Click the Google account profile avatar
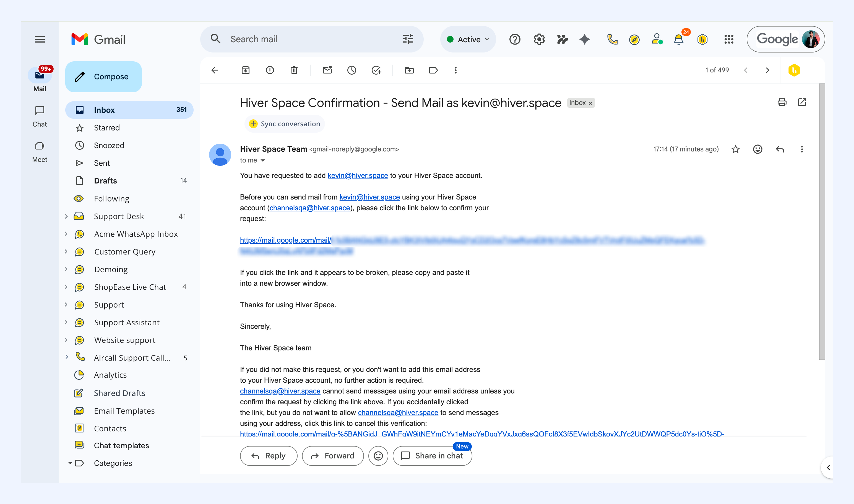 point(811,40)
